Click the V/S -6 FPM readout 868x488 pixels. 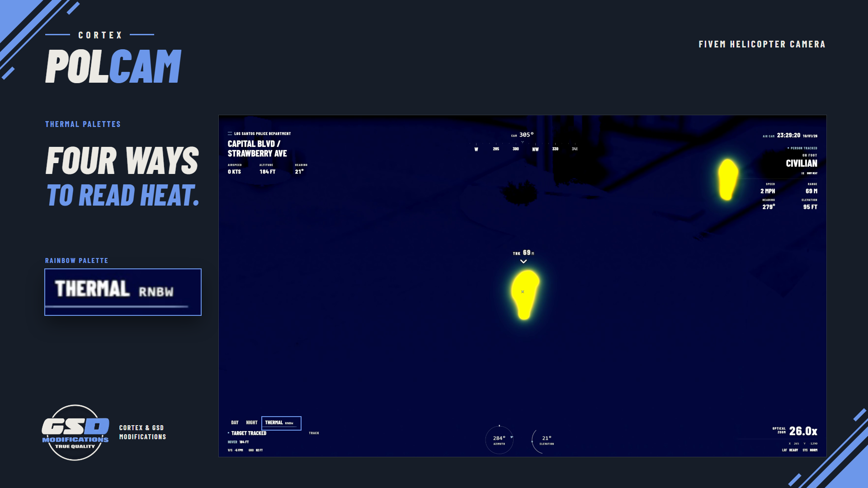click(x=235, y=450)
